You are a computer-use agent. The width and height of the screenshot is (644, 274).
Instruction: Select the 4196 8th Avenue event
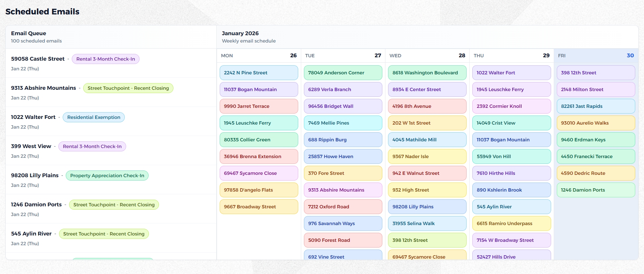[427, 106]
